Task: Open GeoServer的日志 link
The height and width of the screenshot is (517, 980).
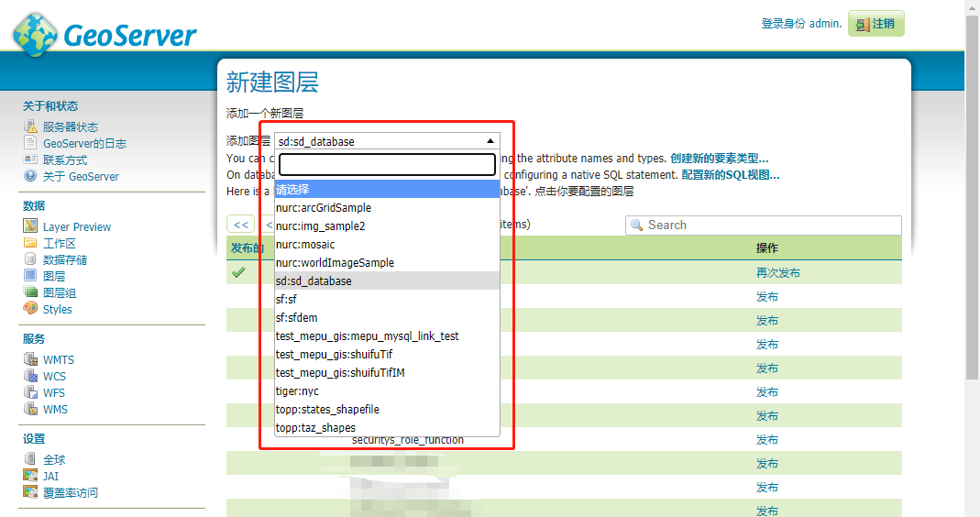Action: pyautogui.click(x=84, y=143)
